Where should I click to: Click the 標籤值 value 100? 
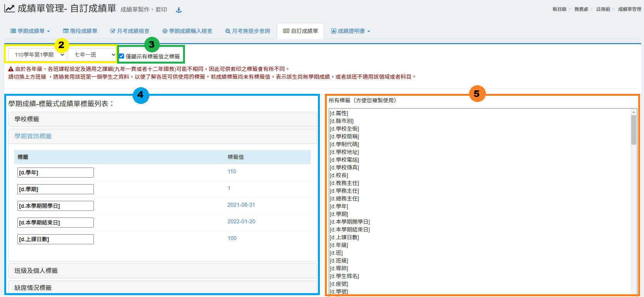[x=232, y=238]
